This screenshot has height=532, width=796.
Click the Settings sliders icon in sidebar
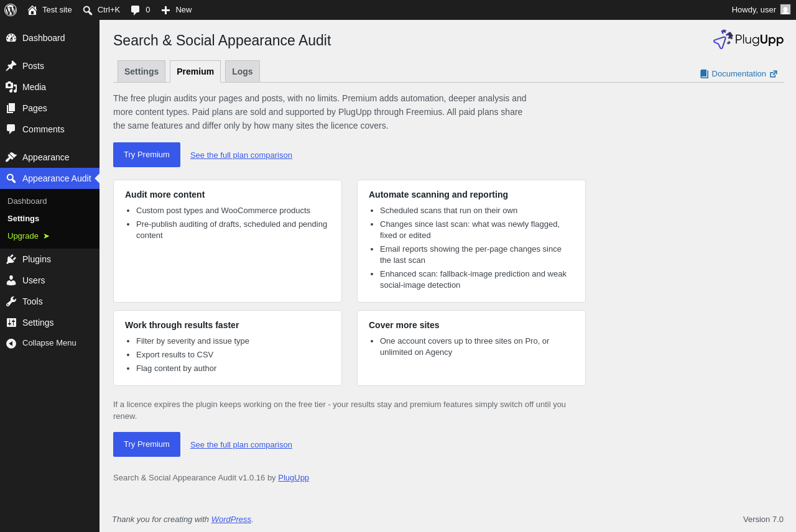tap(11, 323)
